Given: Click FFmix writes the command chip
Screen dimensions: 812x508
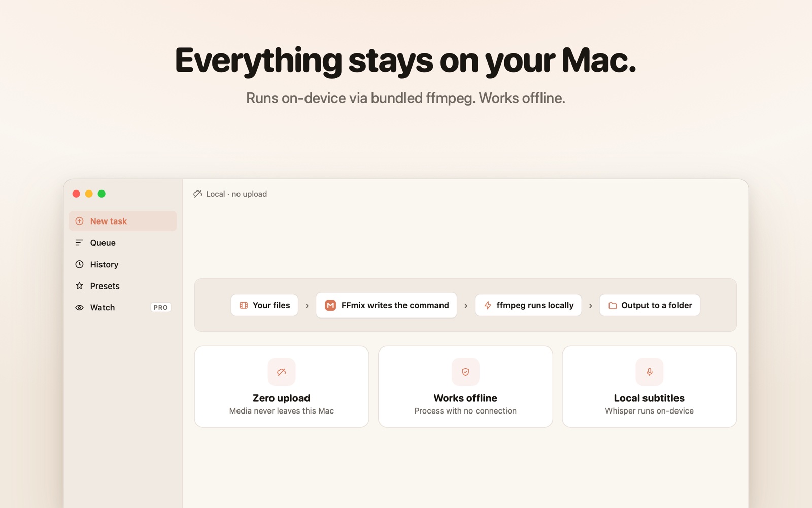Looking at the screenshot, I should [386, 305].
